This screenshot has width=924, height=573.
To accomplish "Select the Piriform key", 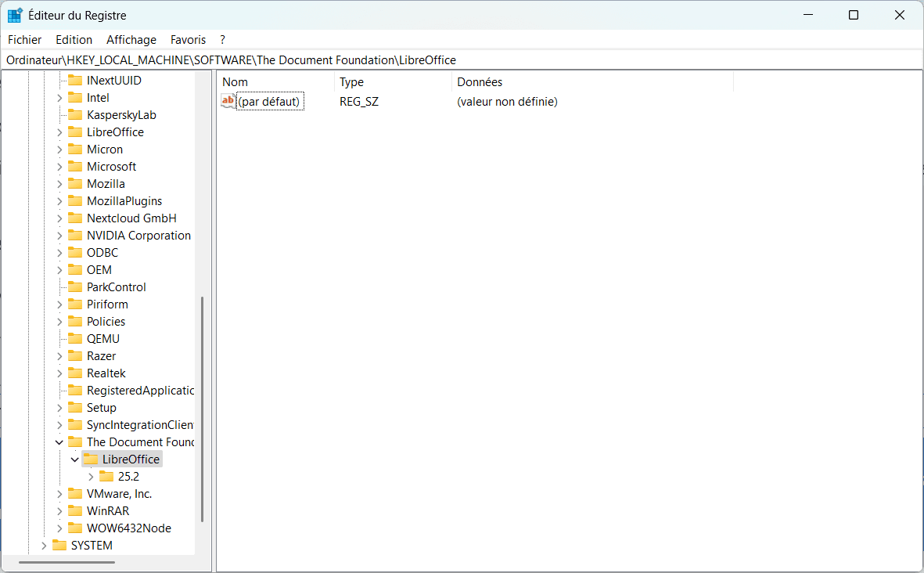I will click(107, 305).
